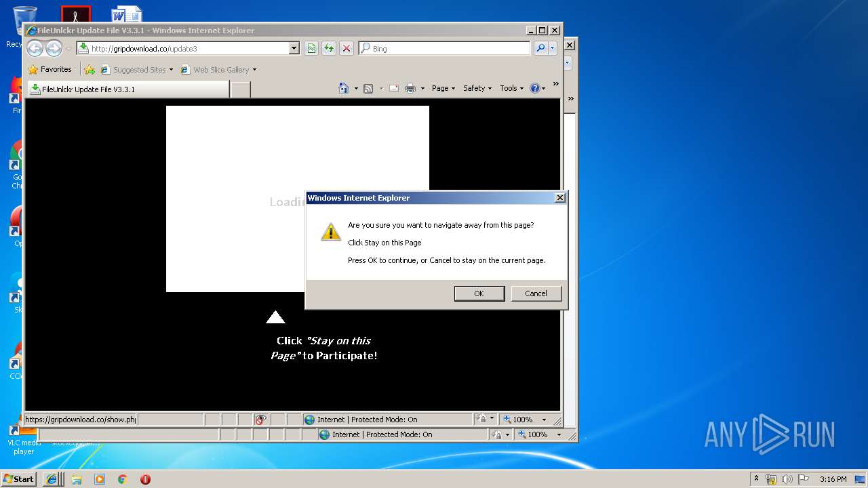
Task: Click the Read Mail envelope icon
Action: 394,88
